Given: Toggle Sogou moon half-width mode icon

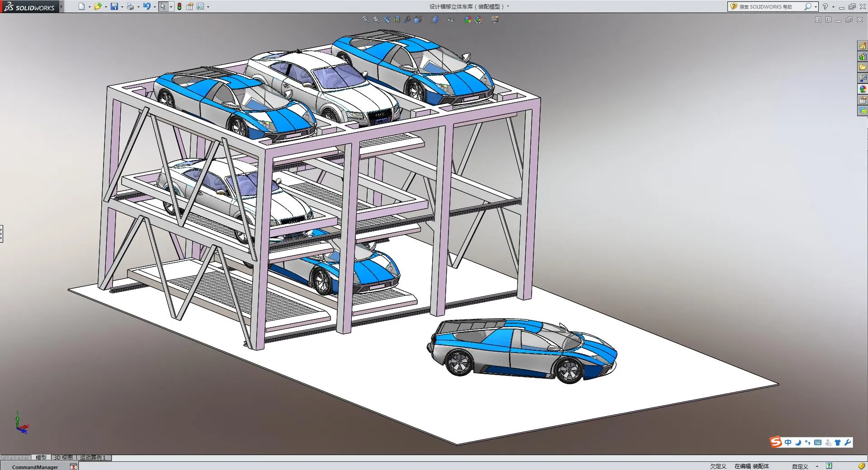Looking at the screenshot, I should click(x=798, y=442).
